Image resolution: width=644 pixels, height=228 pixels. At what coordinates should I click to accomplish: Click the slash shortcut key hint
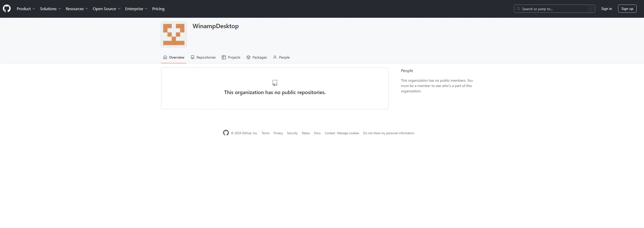pyautogui.click(x=591, y=9)
